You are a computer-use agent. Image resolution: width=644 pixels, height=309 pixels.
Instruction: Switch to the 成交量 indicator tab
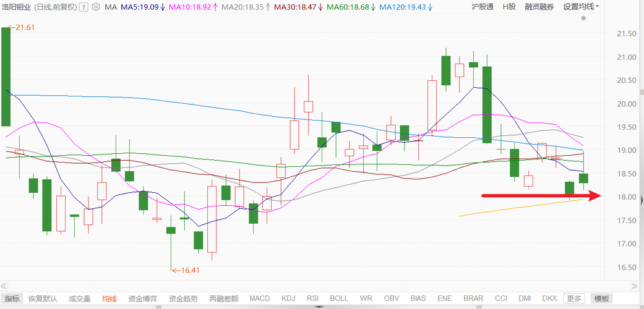[79, 298]
